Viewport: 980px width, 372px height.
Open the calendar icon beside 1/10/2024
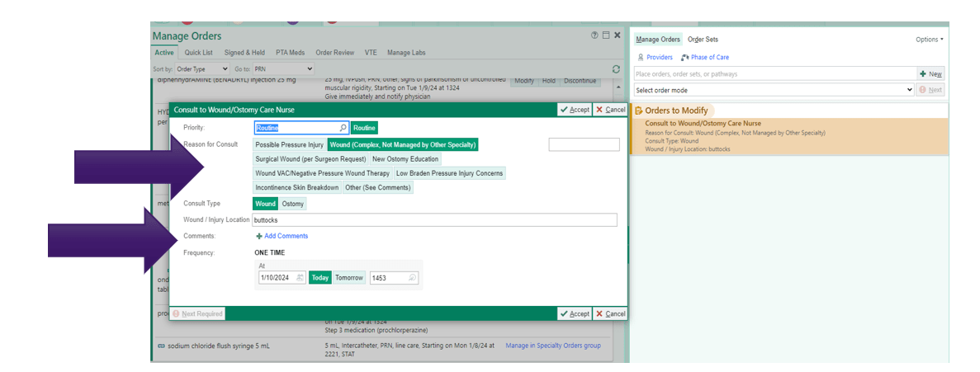[x=300, y=278]
